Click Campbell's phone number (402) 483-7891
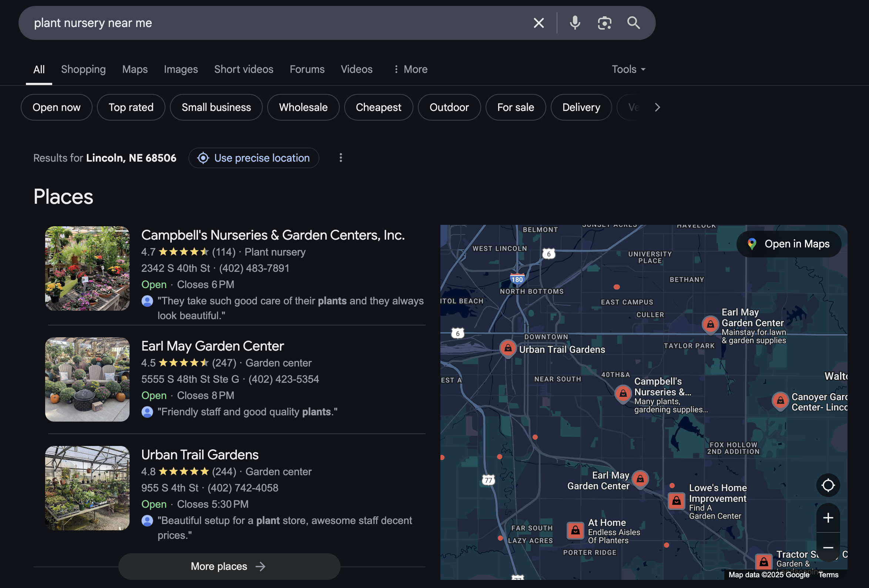Viewport: 869px width, 588px height. tap(254, 268)
